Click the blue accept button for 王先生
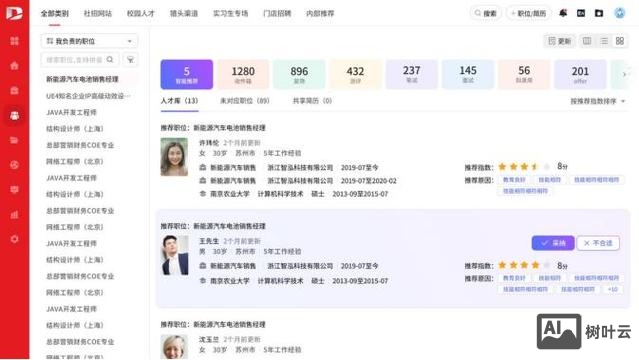Screen dimensions: 639x360 coord(553,243)
